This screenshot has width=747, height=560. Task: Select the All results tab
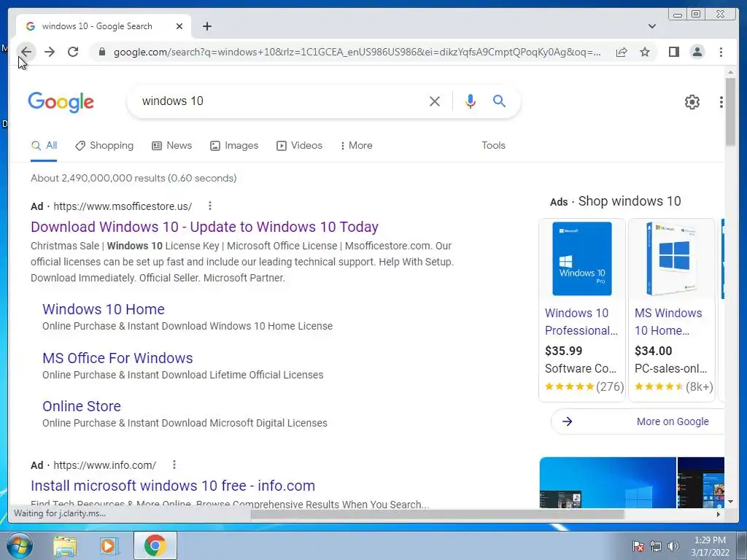coord(44,146)
